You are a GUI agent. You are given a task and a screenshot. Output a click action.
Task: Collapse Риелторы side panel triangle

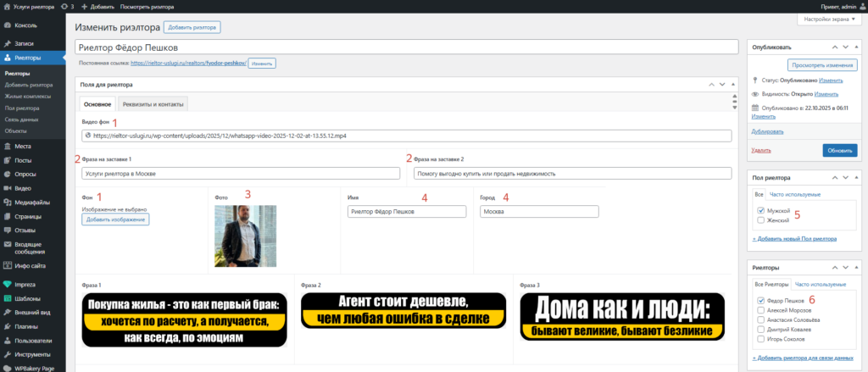coord(858,268)
